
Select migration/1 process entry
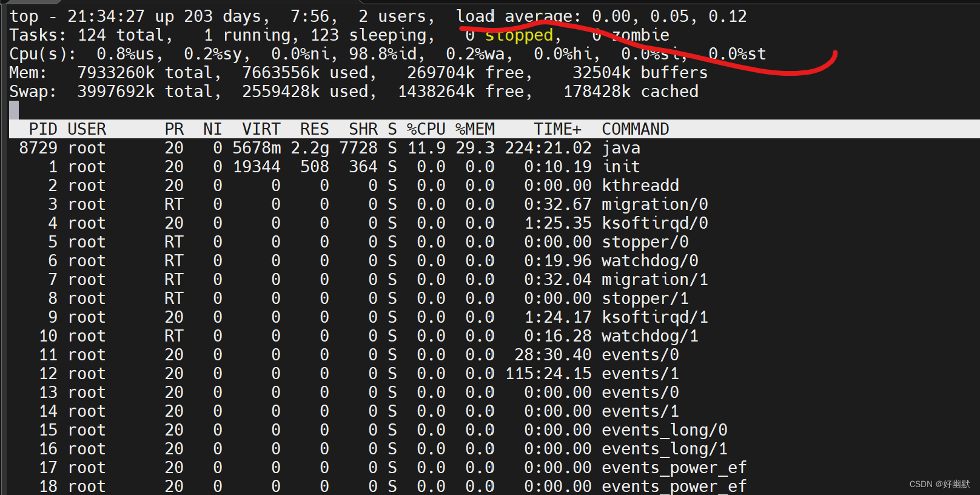[655, 280]
